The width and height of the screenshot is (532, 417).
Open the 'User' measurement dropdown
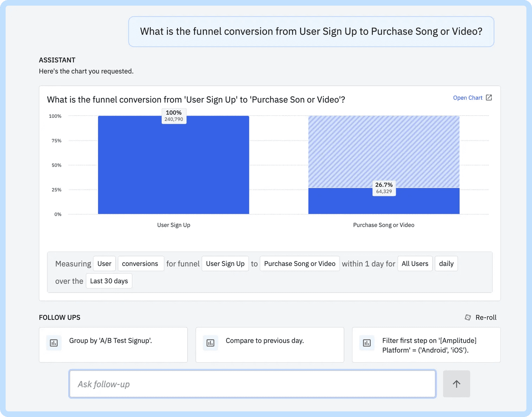(x=104, y=263)
